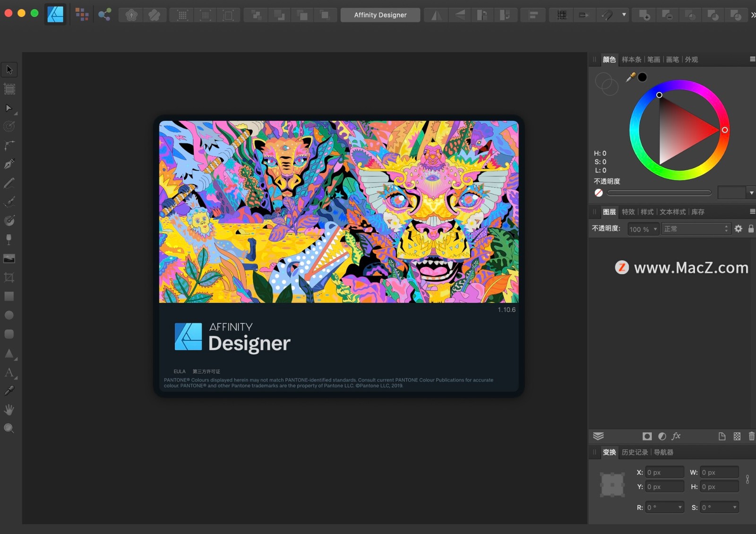Switch to the 导航器 tab
The image size is (756, 534).
[663, 452]
